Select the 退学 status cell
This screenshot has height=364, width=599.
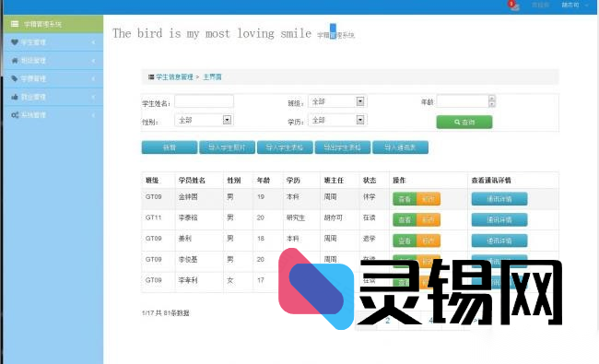(370, 239)
